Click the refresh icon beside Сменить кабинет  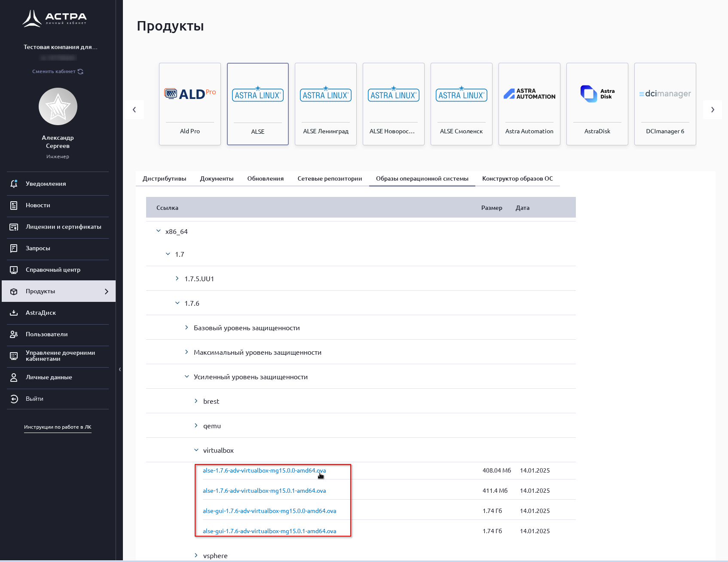click(80, 71)
